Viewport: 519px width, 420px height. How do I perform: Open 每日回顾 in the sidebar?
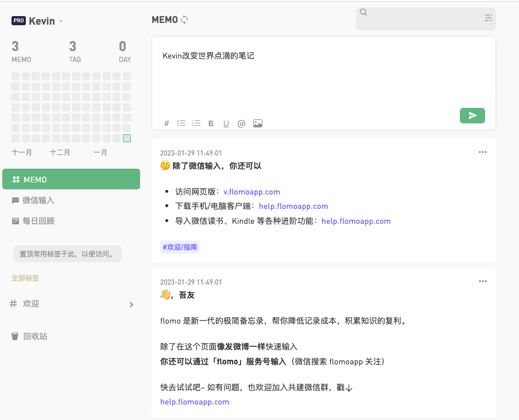pos(33,221)
